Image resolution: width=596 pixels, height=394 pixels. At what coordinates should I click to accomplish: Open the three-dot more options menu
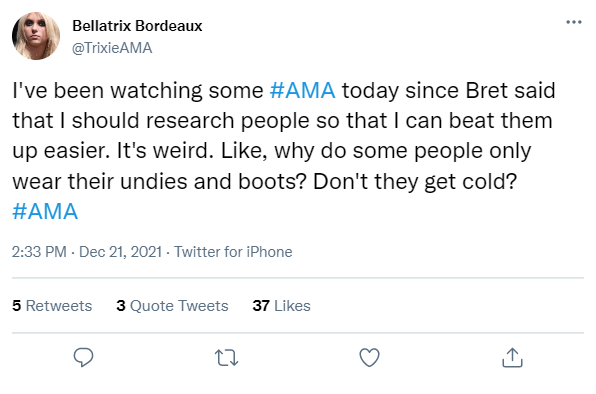(x=574, y=22)
